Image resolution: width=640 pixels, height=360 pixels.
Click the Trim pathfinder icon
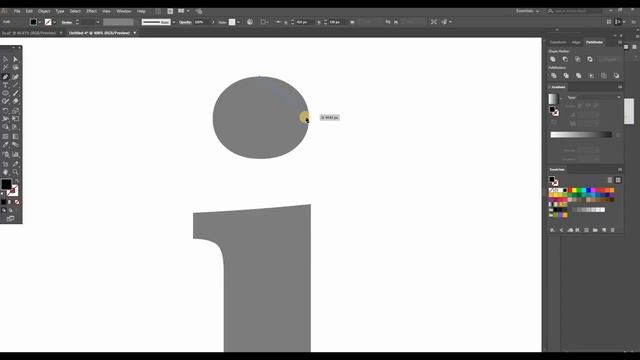[566, 76]
